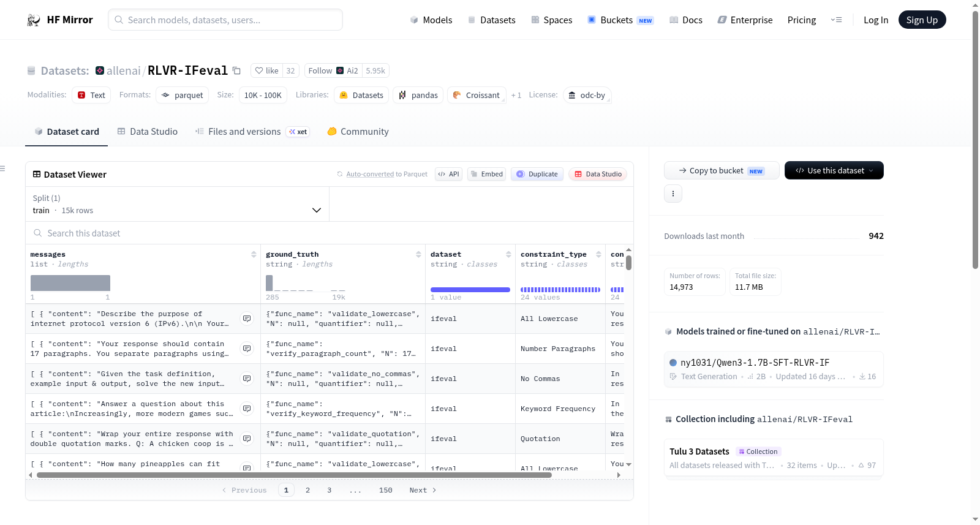This screenshot has width=980, height=525.
Task: Focus the Search models, datasets, users field
Action: 225,20
